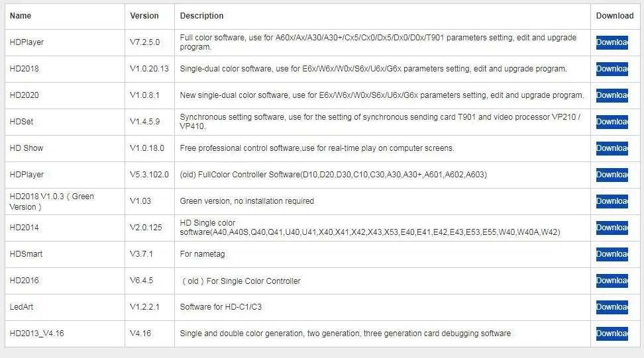Screen dimensions: 644x358
Task: Click the Description column header
Action: (201, 16)
